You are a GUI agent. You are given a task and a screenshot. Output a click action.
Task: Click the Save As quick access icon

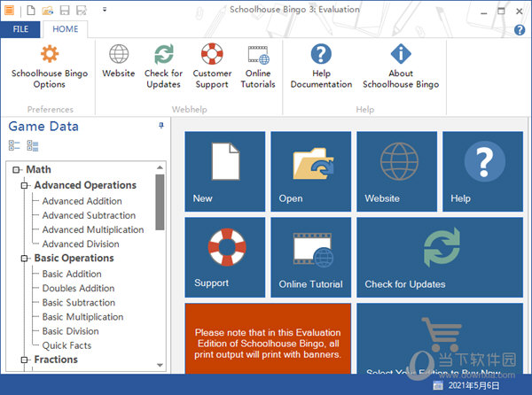pos(82,11)
